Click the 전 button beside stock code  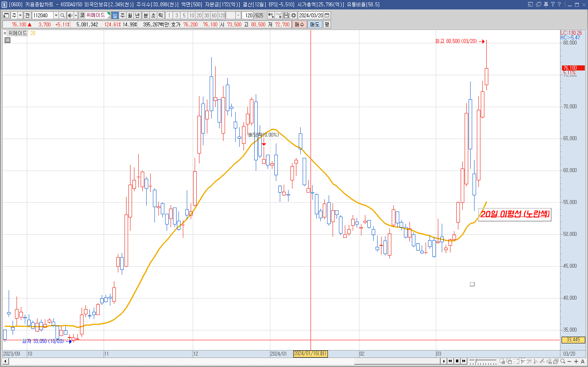(27, 15)
